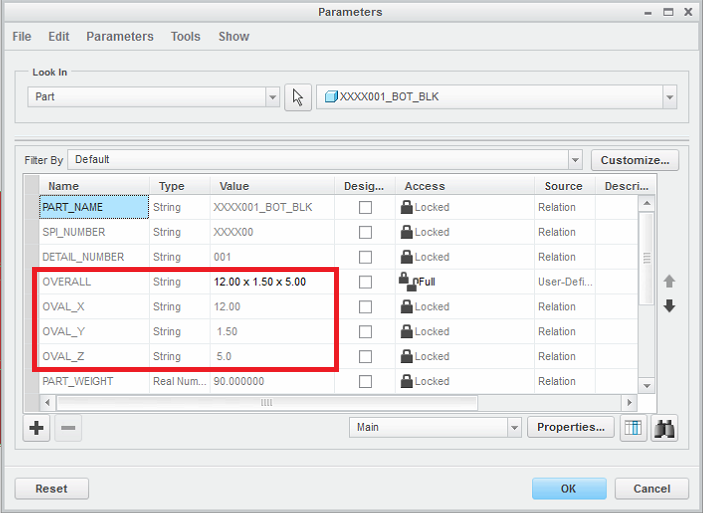
Task: Click the Access column header
Action: 465,186
